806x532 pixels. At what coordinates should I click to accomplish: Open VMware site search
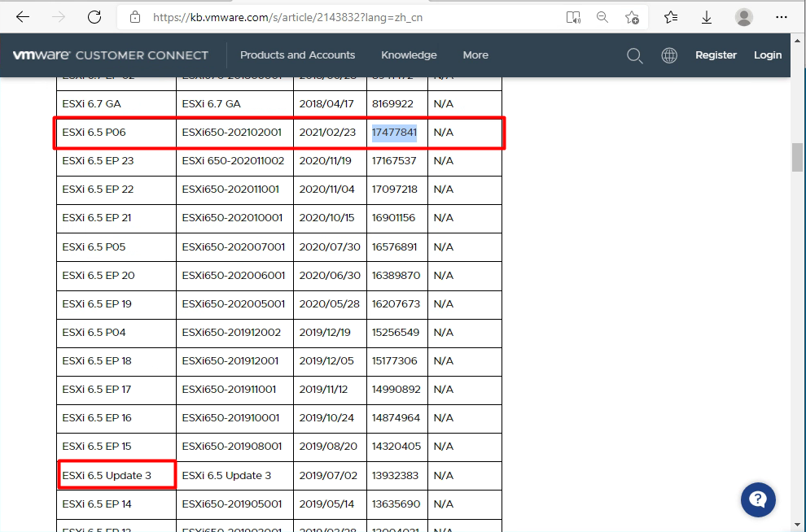635,55
